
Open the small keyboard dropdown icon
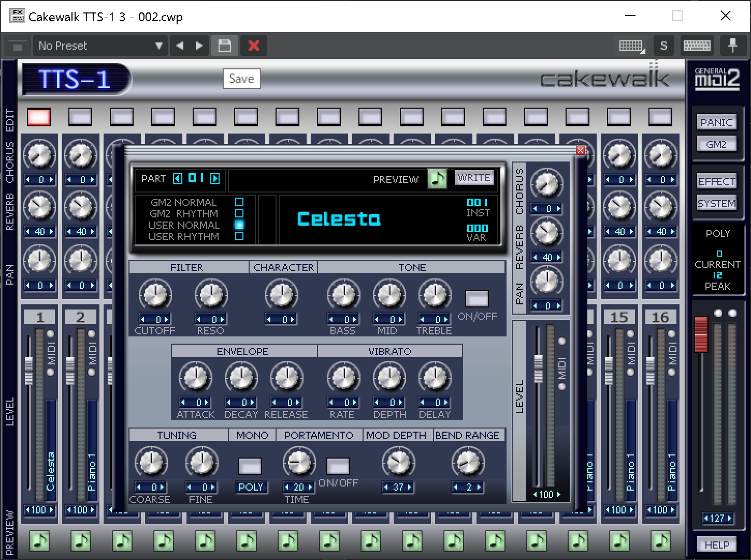[x=632, y=46]
